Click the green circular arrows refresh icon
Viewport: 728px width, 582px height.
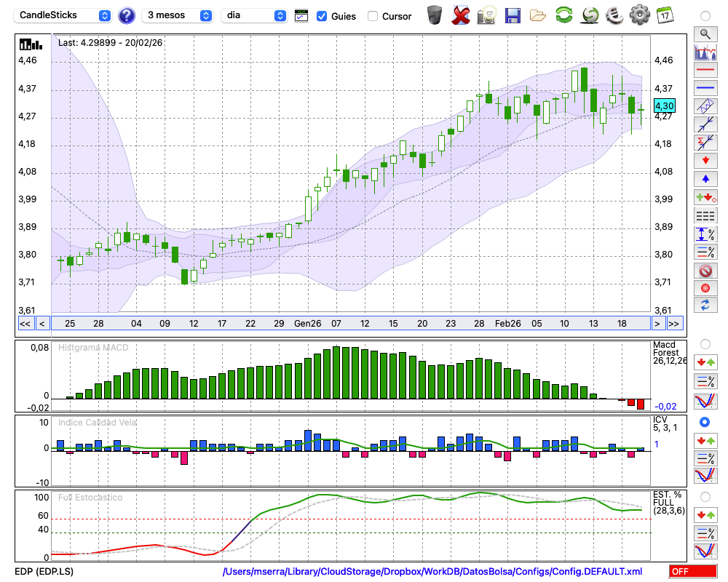[563, 15]
